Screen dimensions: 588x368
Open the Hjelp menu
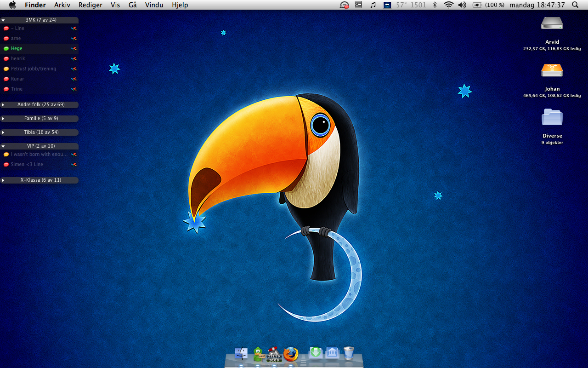coord(180,5)
